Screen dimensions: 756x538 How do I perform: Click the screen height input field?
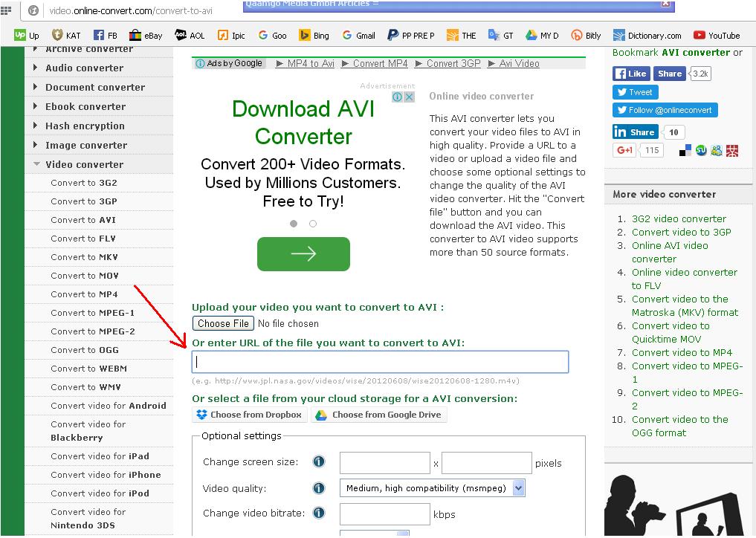[x=487, y=463]
